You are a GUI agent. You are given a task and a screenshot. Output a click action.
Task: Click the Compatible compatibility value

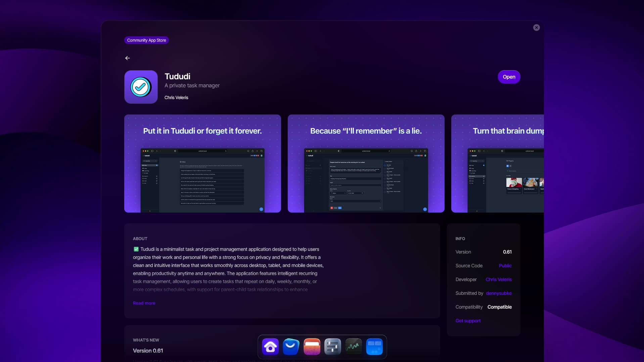500,307
